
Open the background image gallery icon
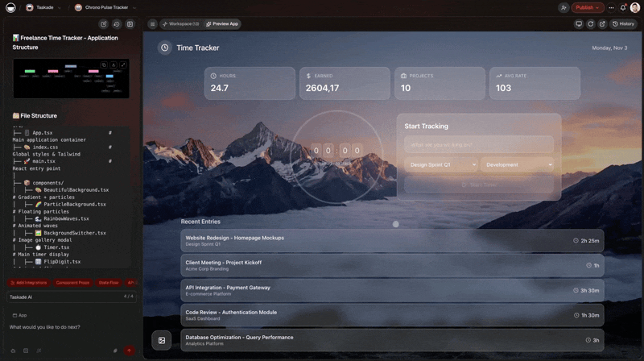162,340
